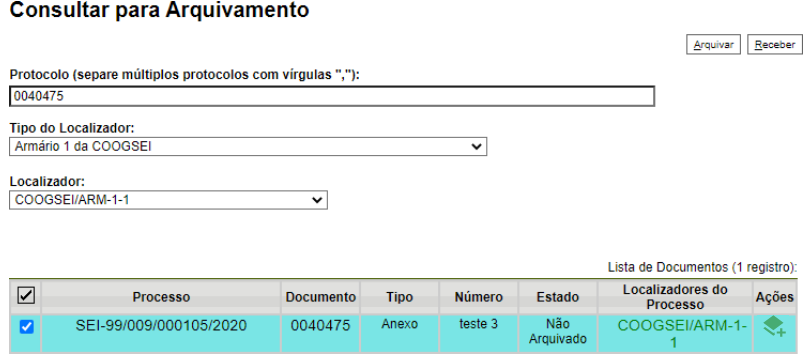
Task: Click the Localizadores do Processo header
Action: click(675, 297)
